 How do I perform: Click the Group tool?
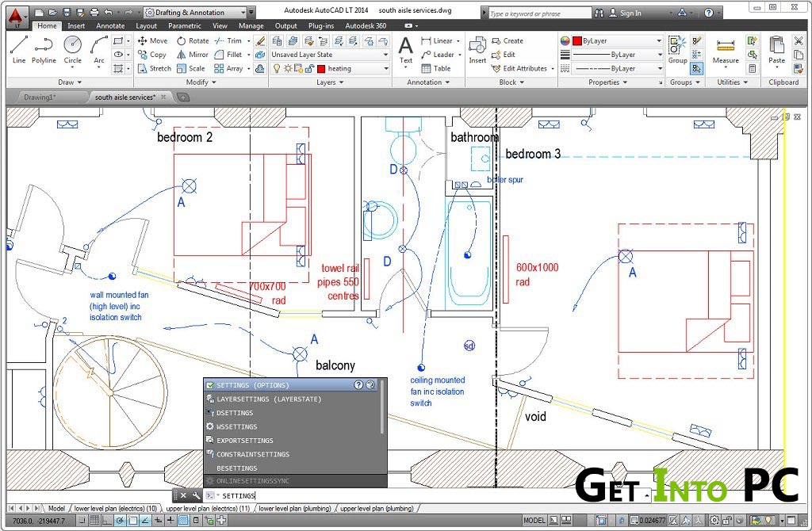pyautogui.click(x=677, y=50)
